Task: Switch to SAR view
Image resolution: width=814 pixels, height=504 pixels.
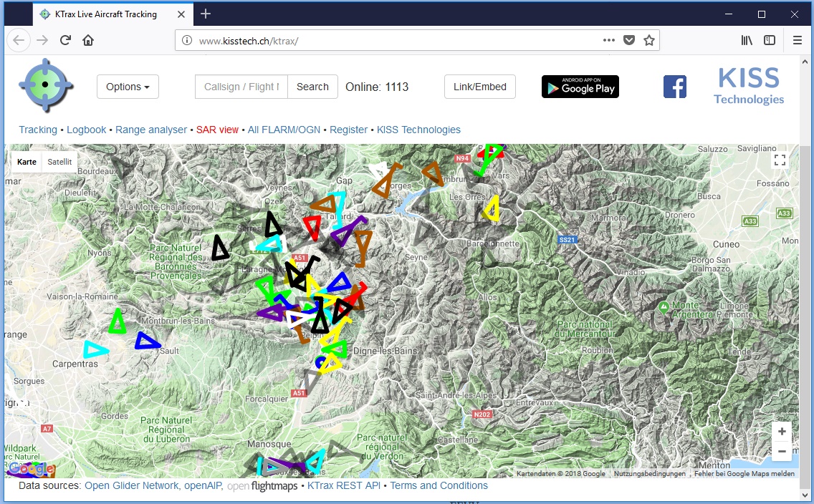Action: (217, 130)
